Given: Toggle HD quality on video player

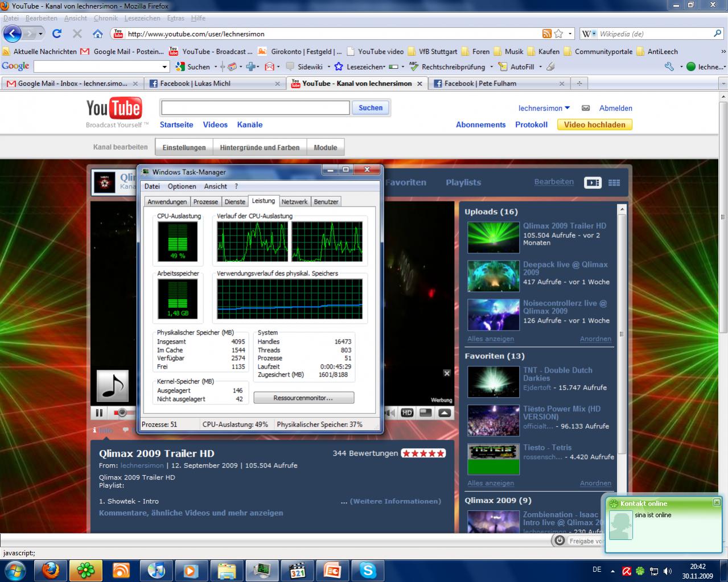Looking at the screenshot, I should click(407, 413).
